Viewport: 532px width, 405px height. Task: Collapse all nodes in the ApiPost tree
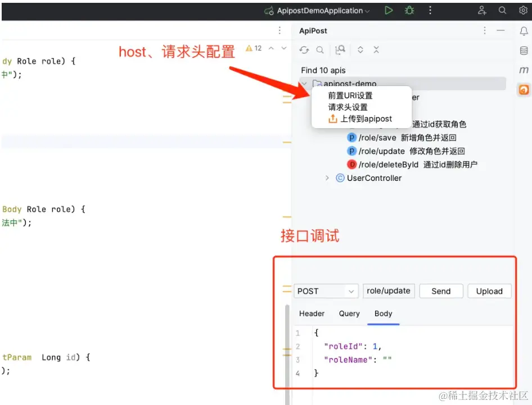click(376, 50)
